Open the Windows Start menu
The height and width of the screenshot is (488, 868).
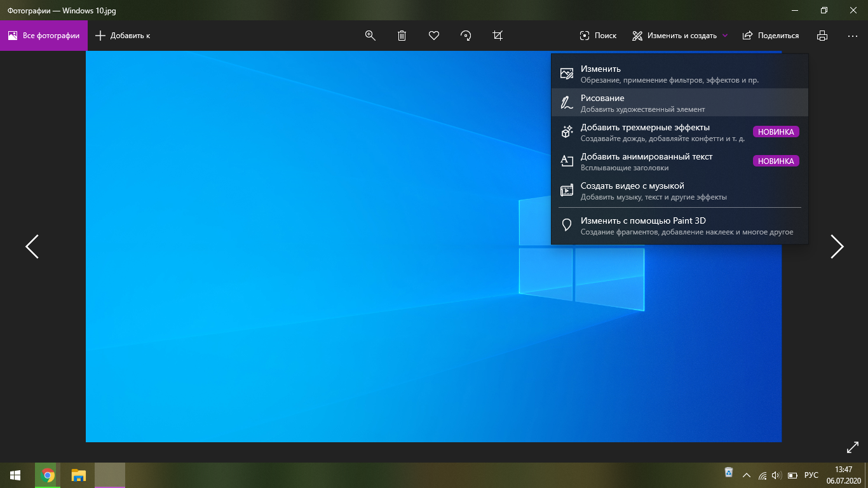tap(15, 475)
